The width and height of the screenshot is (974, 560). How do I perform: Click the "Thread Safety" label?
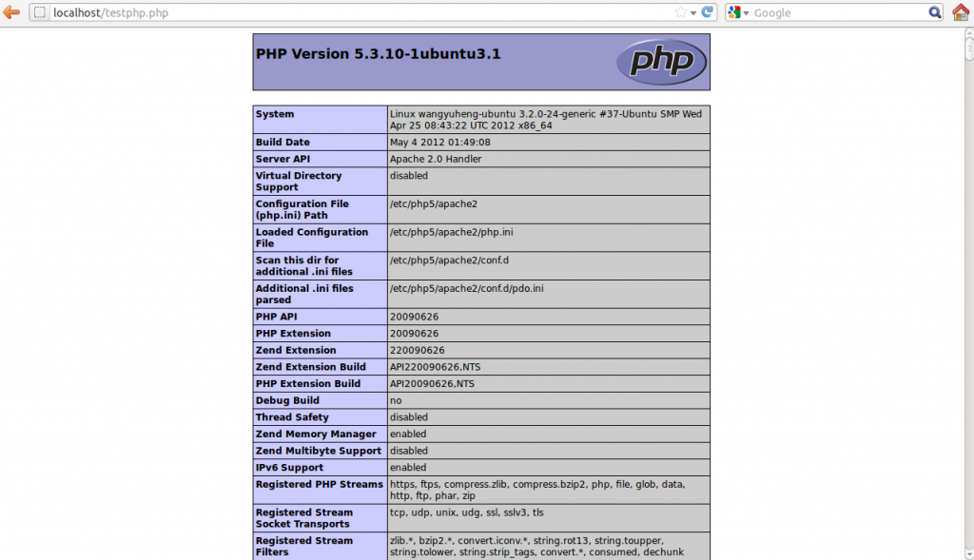(x=292, y=417)
